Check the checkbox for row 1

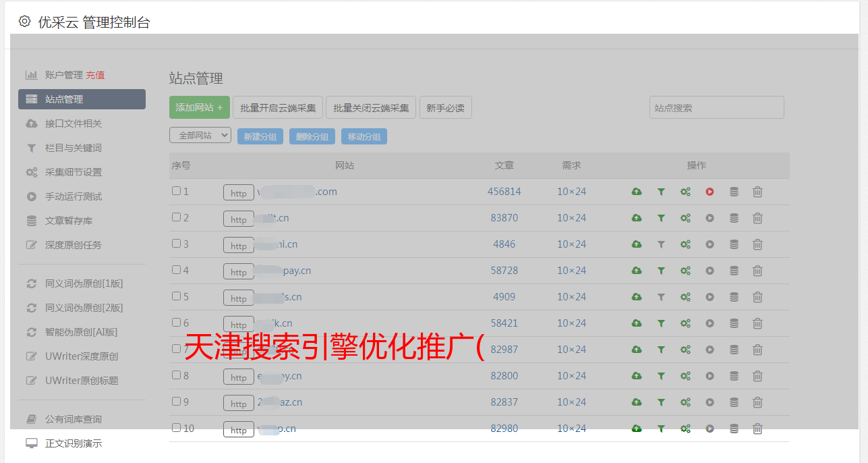click(176, 191)
